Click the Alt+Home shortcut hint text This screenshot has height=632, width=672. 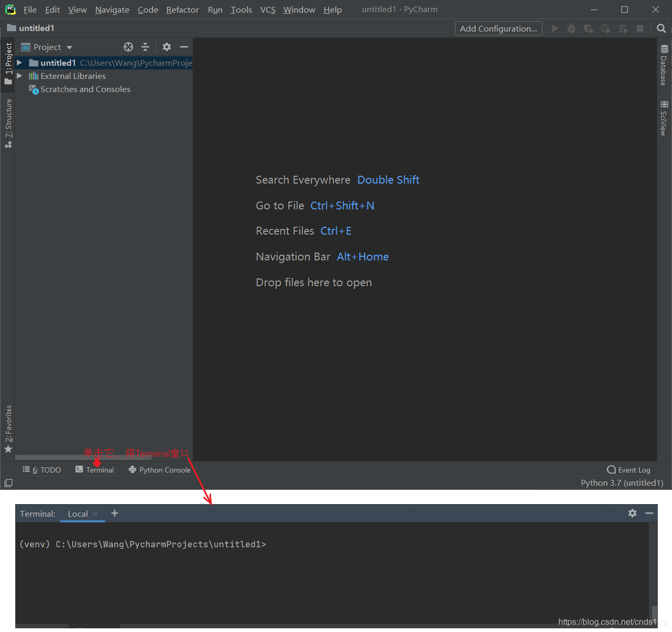363,257
